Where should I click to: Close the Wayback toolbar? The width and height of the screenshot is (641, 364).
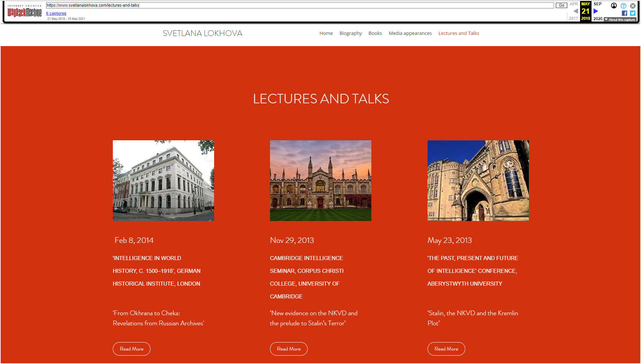633,5
